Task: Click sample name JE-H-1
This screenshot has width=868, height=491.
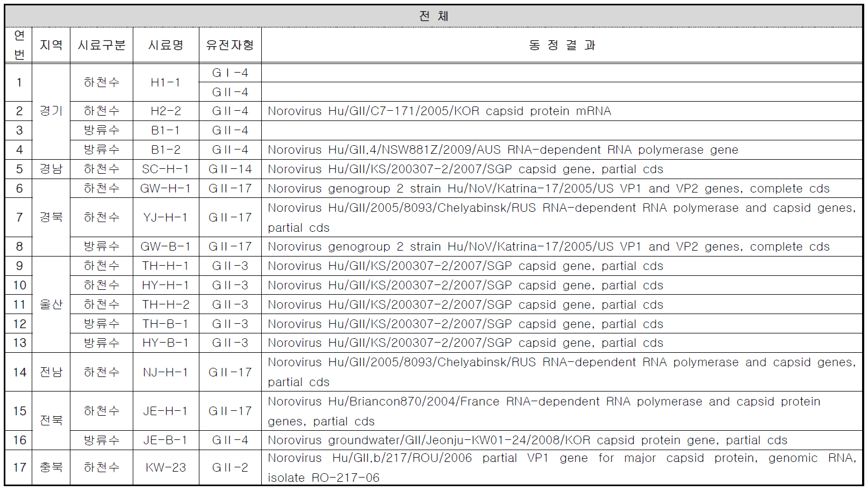Action: 166,411
